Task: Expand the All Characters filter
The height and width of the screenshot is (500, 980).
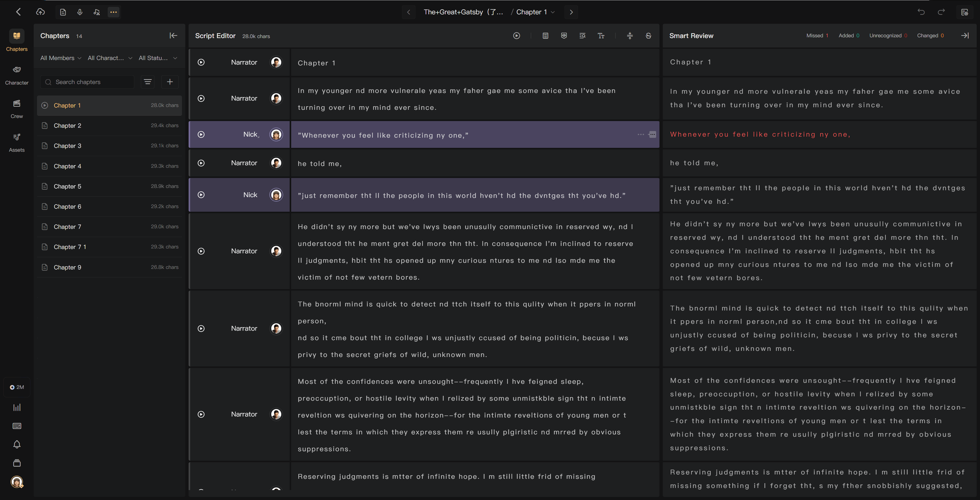Action: pos(110,58)
